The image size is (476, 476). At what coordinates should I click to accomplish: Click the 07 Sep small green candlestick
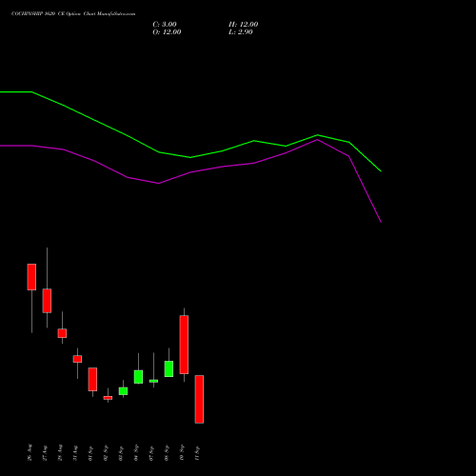(x=153, y=381)
